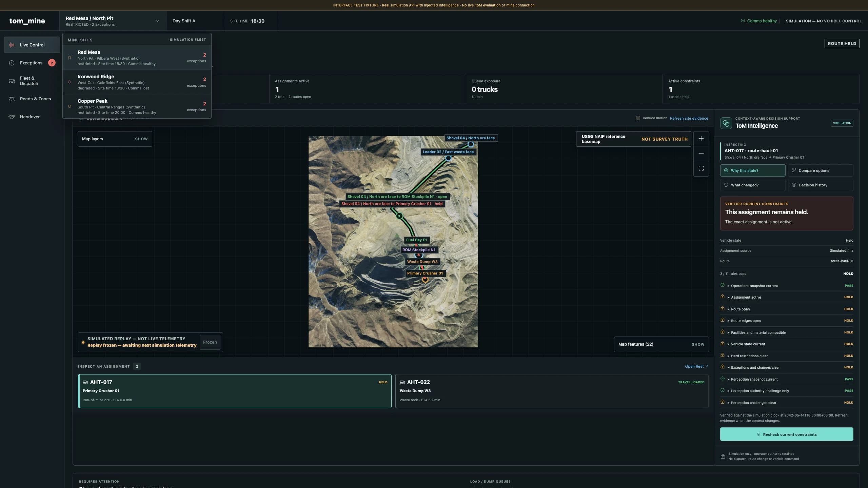Select Red Mesa mine site
Screen dimensions: 868x488
(x=137, y=58)
